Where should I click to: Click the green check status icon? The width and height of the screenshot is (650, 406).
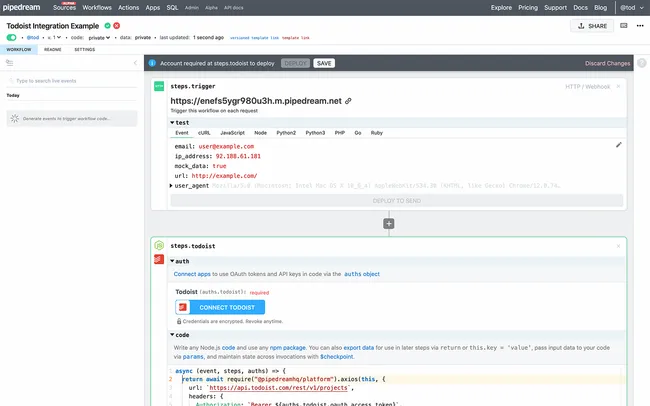tap(107, 26)
